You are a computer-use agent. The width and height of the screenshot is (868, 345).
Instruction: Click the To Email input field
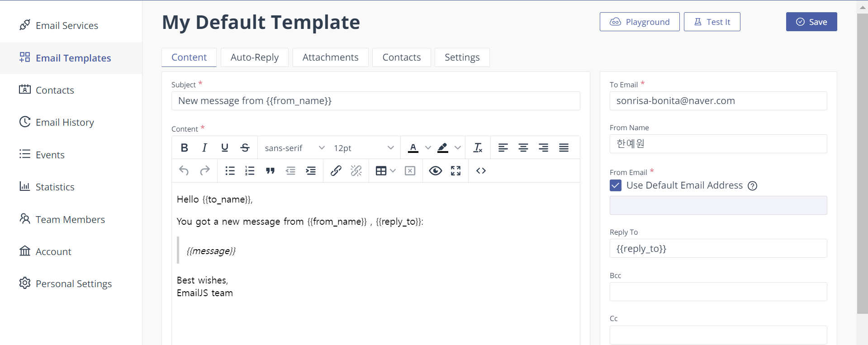(718, 101)
